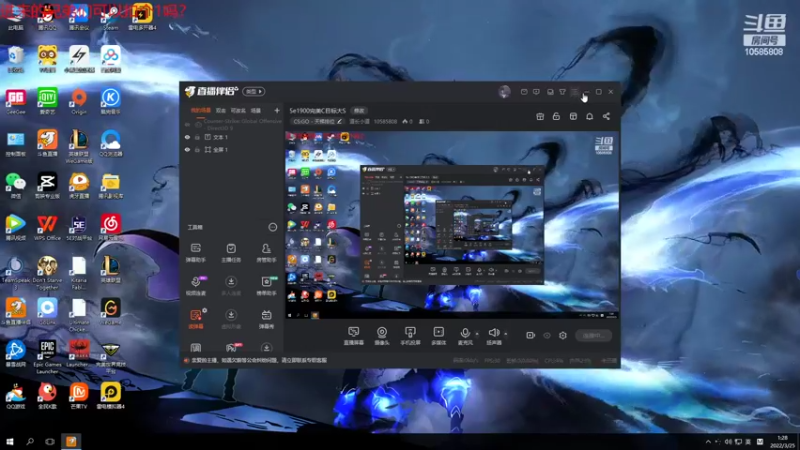
Task: Select the 文本 1 source row
Action: coord(232,137)
